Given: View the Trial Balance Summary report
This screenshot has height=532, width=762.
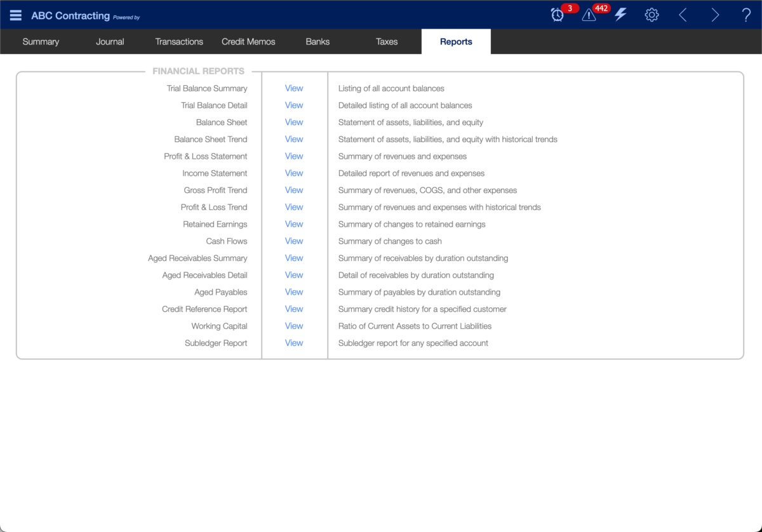Looking at the screenshot, I should click(x=294, y=88).
